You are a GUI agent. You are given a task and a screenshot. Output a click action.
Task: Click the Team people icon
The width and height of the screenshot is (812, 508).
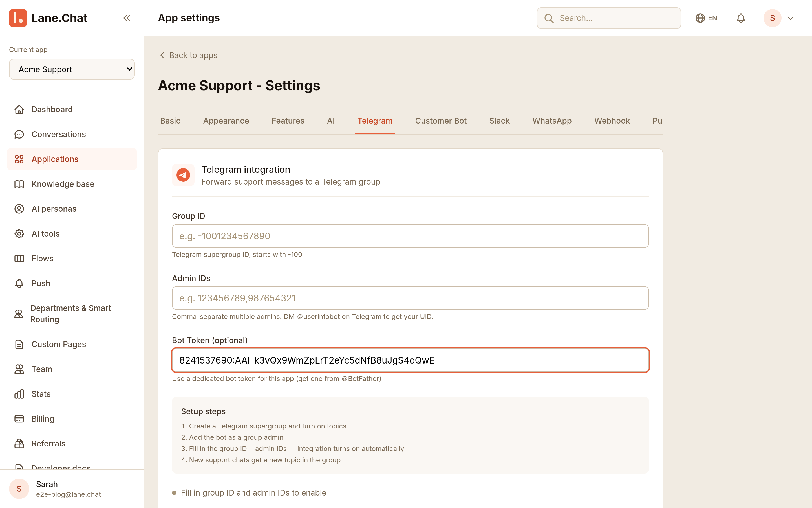click(19, 369)
